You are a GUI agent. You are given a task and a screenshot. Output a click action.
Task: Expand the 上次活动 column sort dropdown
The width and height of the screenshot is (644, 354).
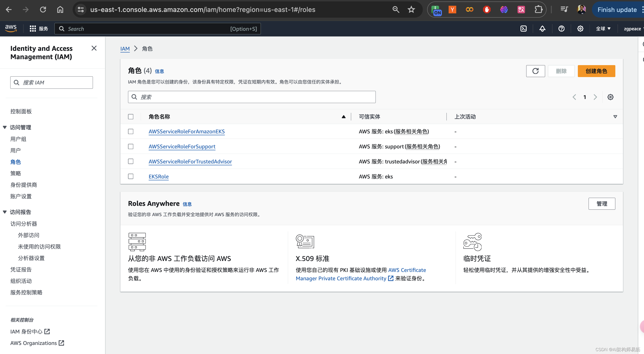pos(616,116)
